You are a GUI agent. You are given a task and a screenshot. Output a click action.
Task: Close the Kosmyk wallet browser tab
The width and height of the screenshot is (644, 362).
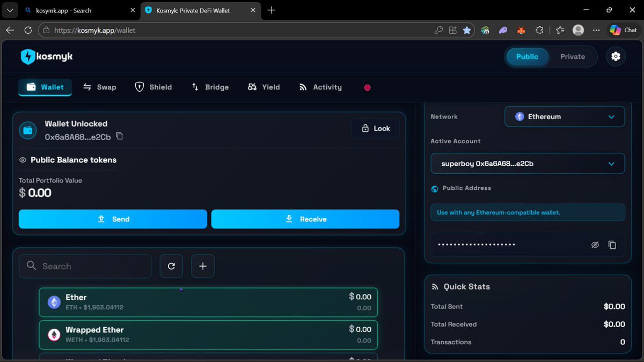click(x=253, y=10)
